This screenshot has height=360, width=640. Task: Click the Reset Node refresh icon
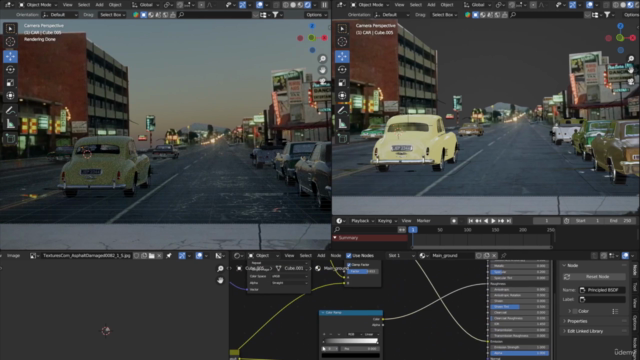point(567,277)
